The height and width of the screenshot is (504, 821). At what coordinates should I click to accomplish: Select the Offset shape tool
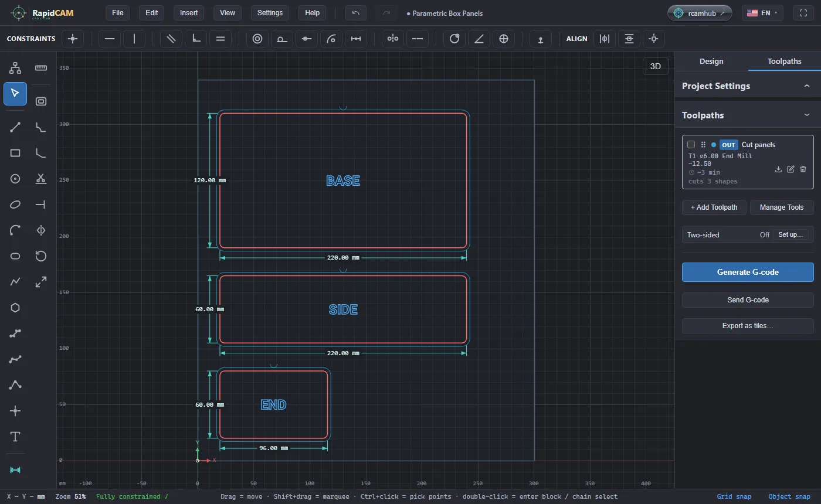point(41,101)
